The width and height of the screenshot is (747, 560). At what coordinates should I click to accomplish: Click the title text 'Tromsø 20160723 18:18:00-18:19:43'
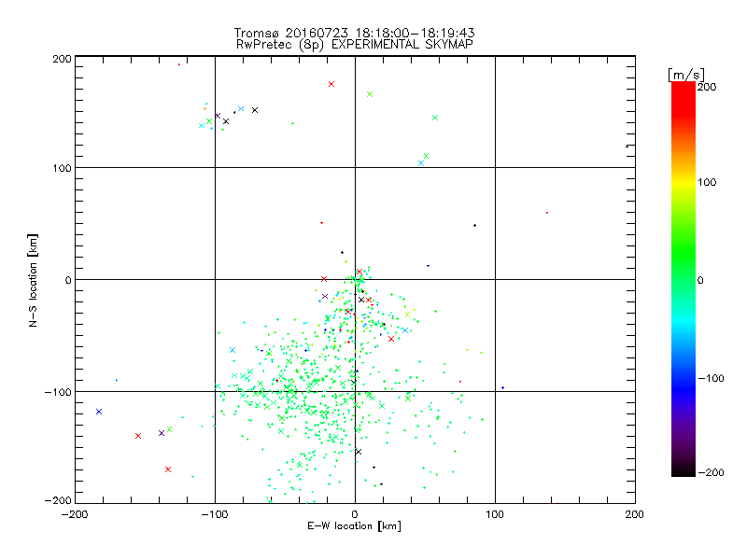click(354, 33)
